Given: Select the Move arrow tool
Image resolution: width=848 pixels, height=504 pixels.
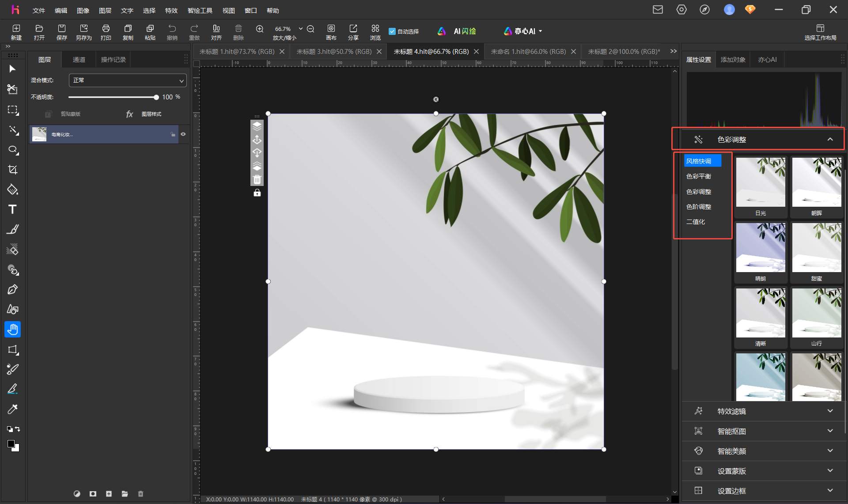Looking at the screenshot, I should click(12, 69).
